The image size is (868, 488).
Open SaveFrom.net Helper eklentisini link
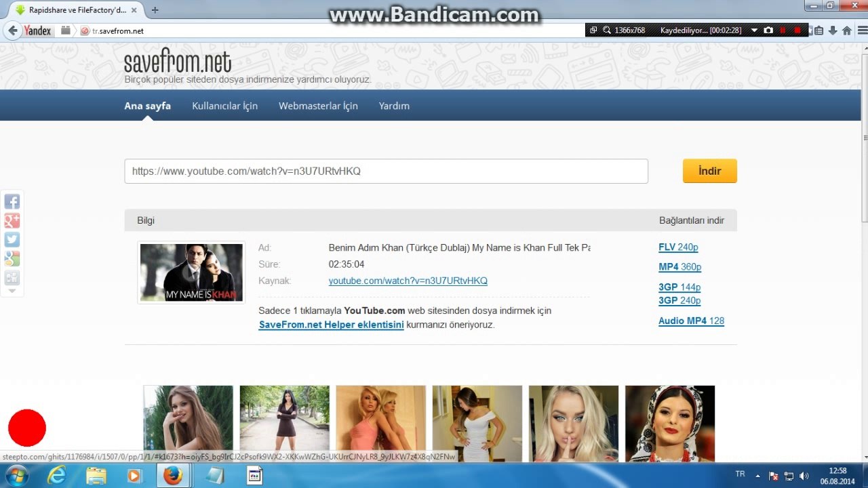(331, 325)
